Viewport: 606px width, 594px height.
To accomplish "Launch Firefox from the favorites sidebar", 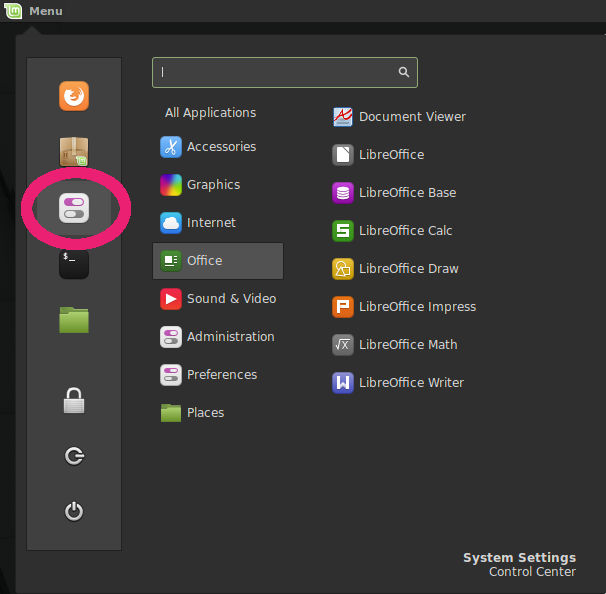I will (74, 96).
